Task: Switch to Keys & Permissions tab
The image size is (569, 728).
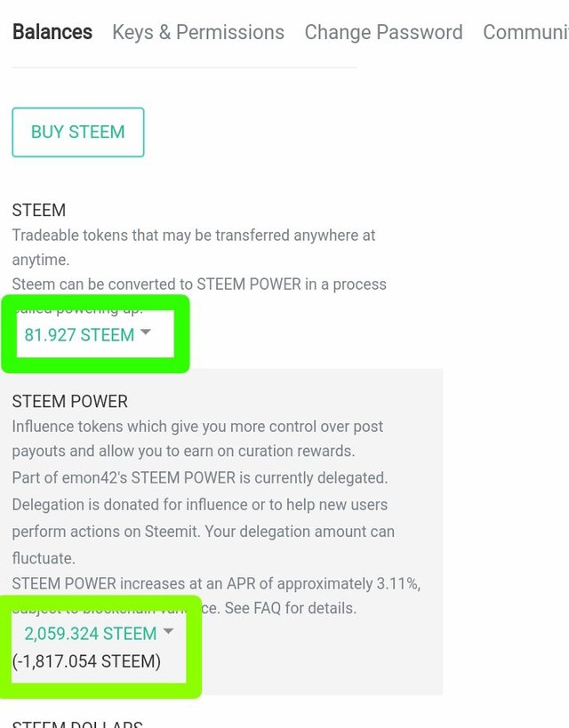Action: coord(198,33)
